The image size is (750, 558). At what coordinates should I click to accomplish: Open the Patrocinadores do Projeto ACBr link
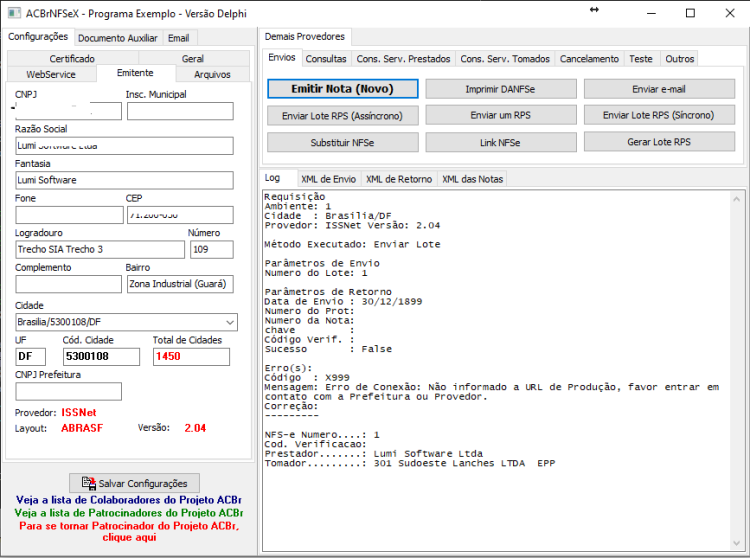click(129, 513)
